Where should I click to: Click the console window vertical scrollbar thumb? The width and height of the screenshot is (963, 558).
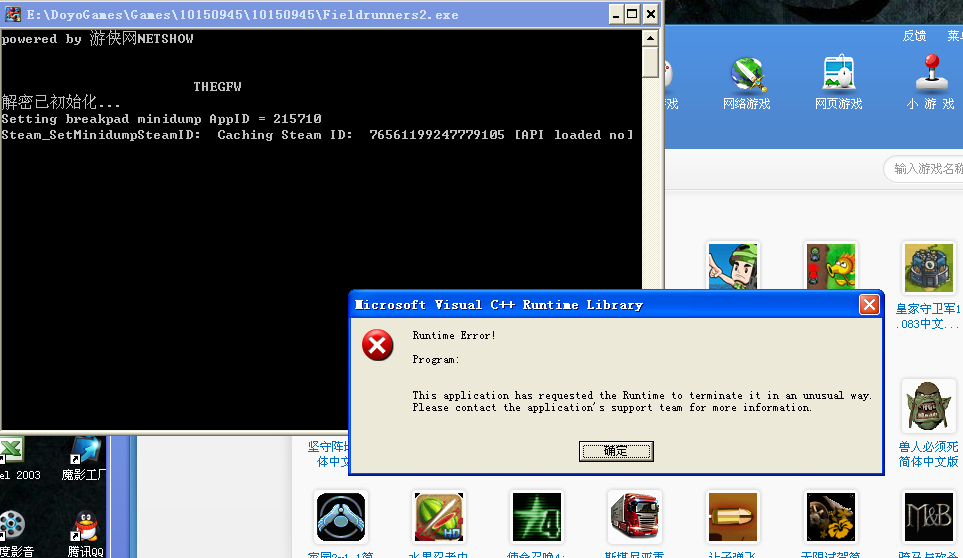650,62
